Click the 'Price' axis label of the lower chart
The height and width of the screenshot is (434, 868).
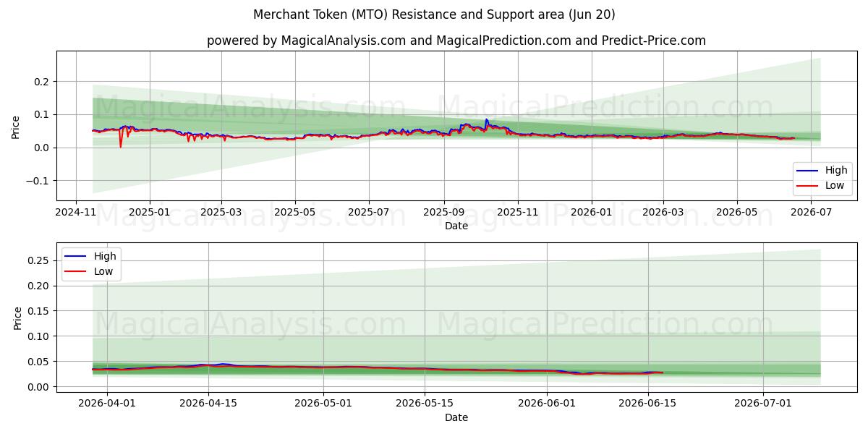[17, 318]
